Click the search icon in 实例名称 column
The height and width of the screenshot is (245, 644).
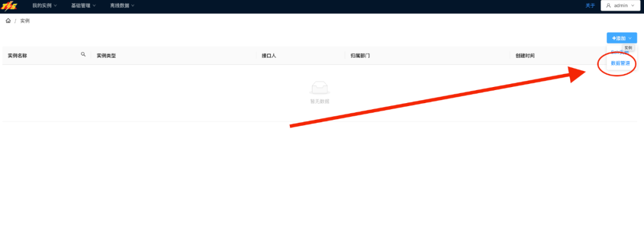coord(83,54)
